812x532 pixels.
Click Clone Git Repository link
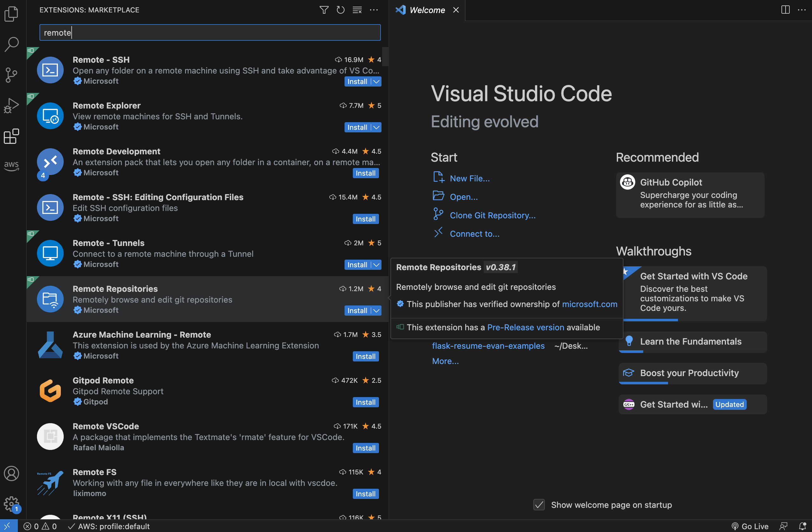[493, 215]
